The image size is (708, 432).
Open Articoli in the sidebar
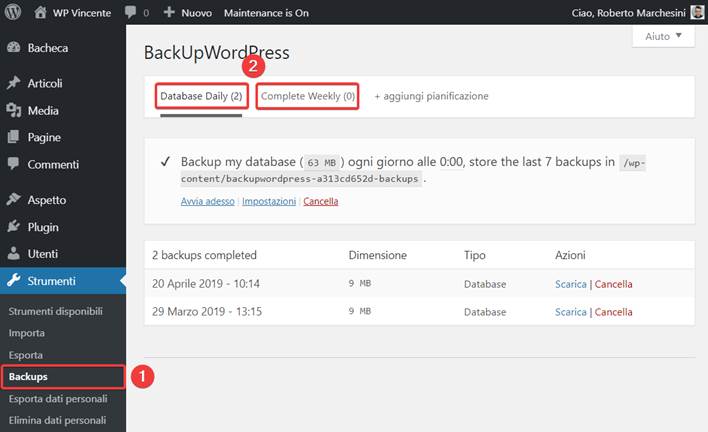[45, 84]
